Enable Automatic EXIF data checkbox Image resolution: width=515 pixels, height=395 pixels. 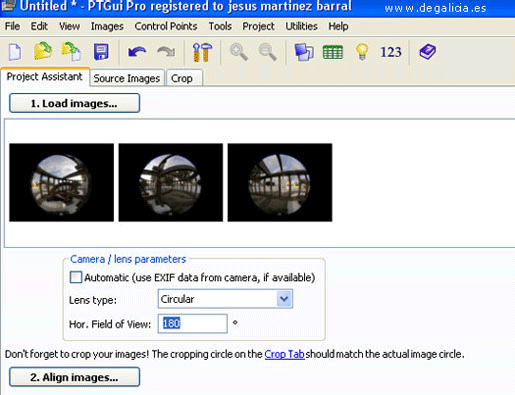76,277
